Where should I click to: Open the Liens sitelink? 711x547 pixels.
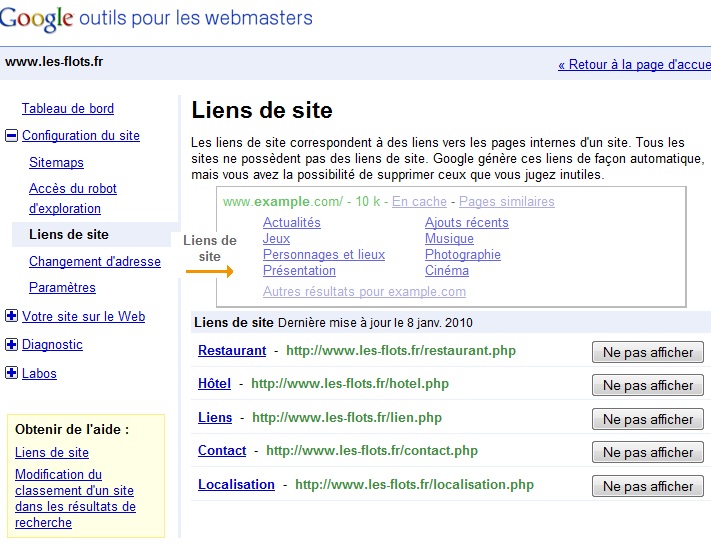215,417
